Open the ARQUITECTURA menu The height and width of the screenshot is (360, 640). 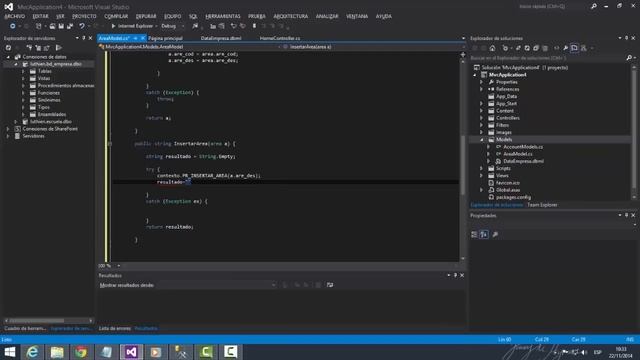coord(291,16)
